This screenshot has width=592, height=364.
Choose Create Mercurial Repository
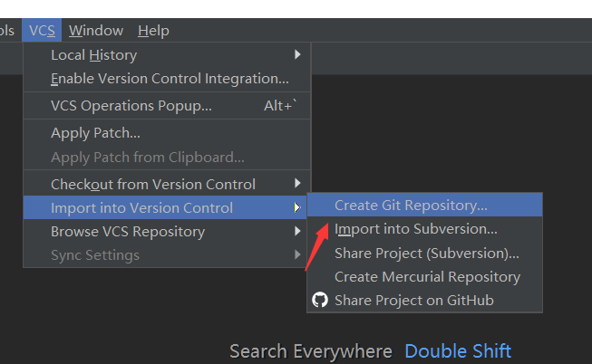(x=427, y=276)
